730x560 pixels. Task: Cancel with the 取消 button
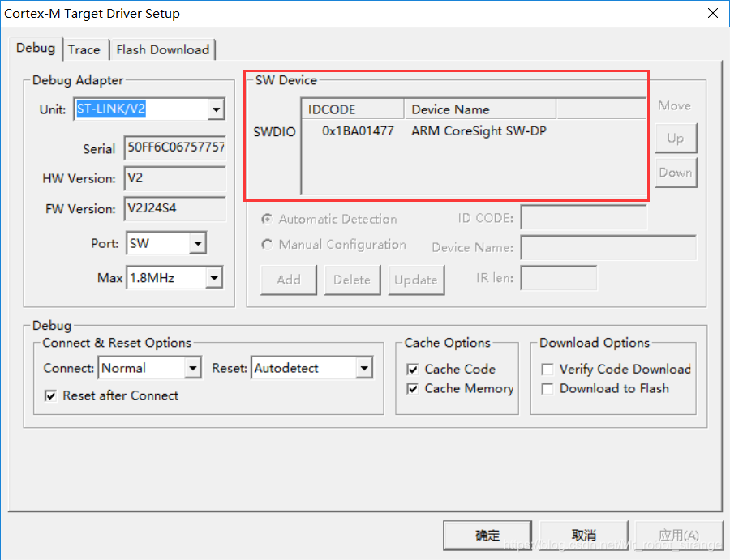(583, 536)
